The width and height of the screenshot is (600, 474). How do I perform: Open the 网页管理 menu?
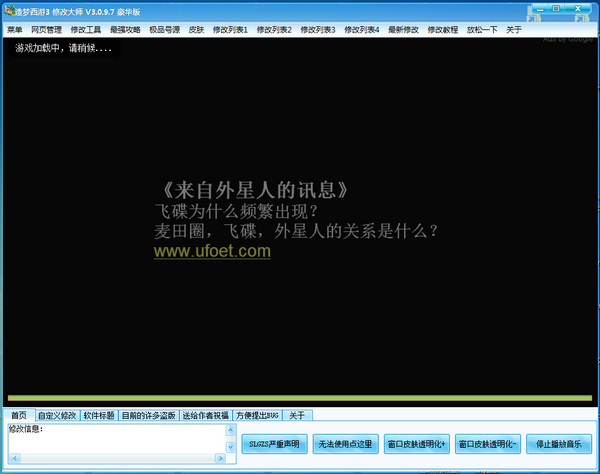pos(46,30)
